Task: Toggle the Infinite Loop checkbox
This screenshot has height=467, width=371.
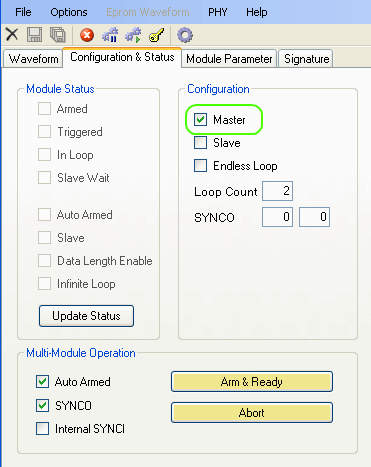Action: click(x=44, y=284)
